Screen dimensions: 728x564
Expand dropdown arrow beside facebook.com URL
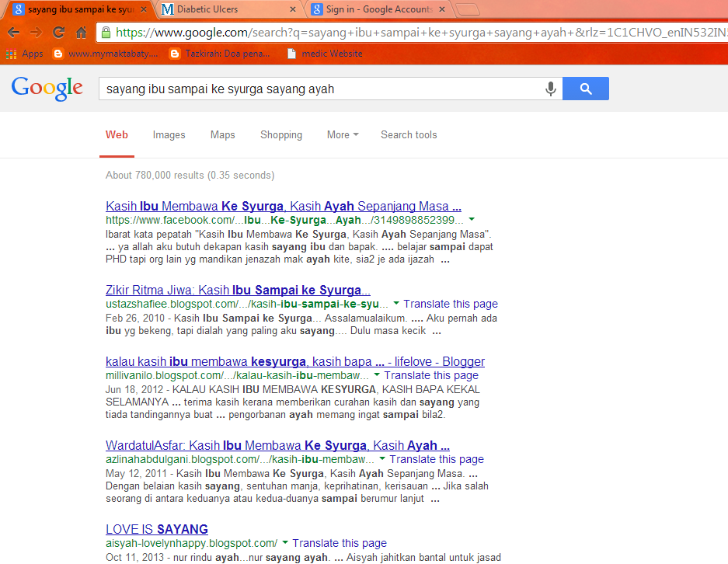pyautogui.click(x=472, y=219)
